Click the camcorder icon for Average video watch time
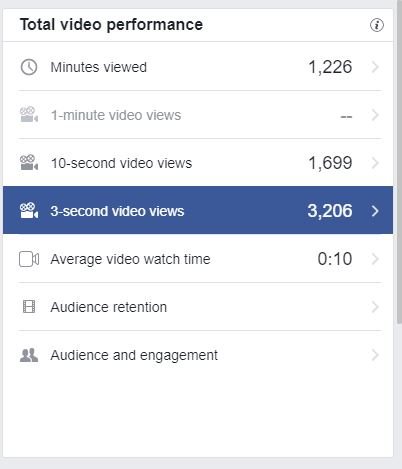 click(29, 259)
